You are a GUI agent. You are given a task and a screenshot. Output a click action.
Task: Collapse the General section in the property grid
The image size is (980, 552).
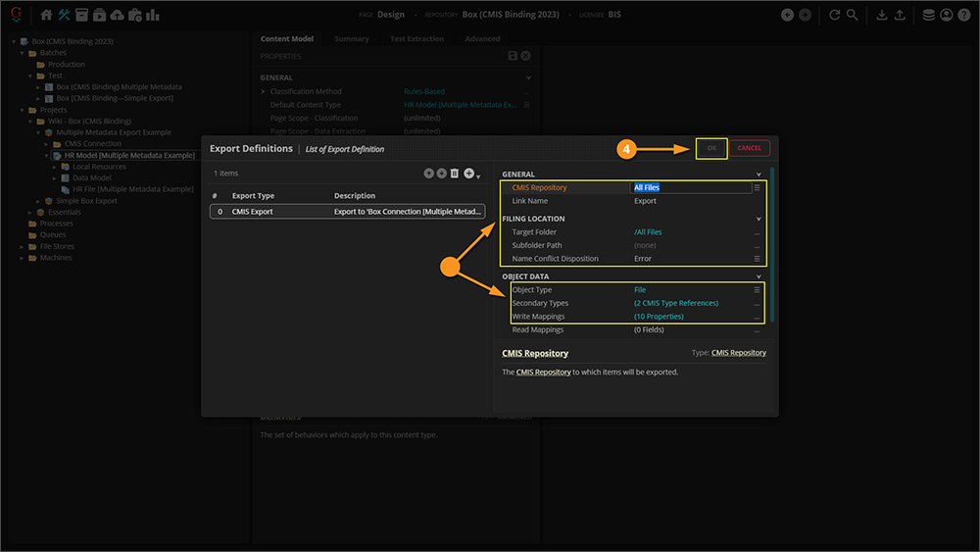[x=759, y=175]
